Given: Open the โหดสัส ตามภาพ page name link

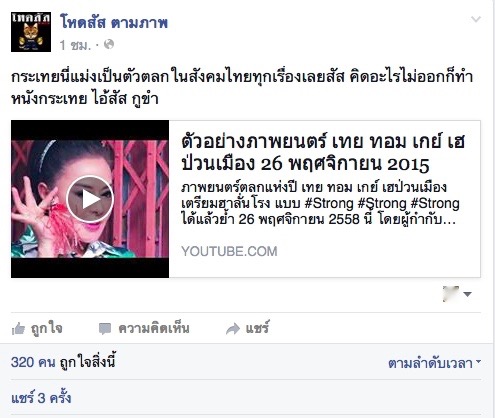Looking at the screenshot, I should point(113,23).
